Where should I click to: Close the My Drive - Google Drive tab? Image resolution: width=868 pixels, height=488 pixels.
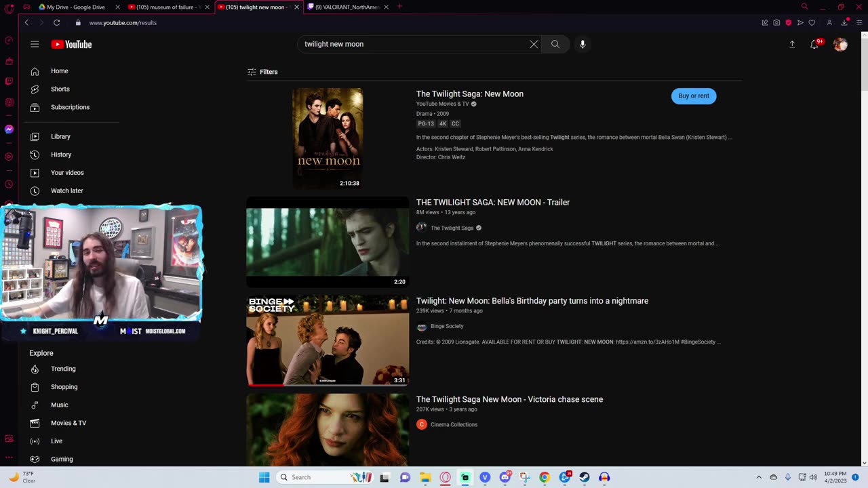[117, 7]
